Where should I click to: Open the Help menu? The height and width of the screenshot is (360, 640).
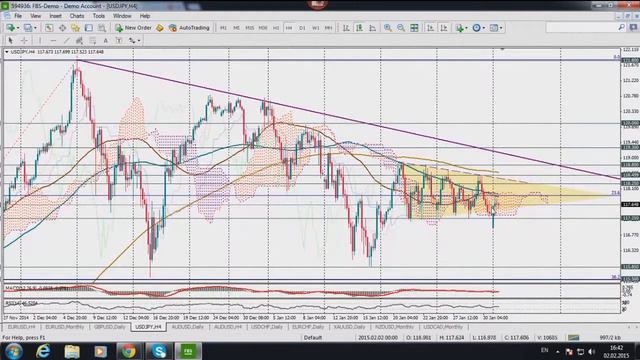tap(145, 16)
